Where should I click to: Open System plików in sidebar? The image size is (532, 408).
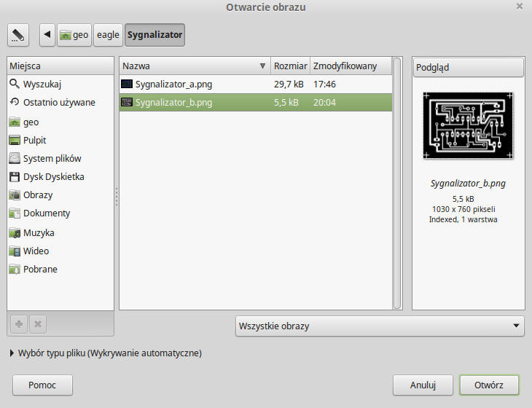pyautogui.click(x=52, y=159)
